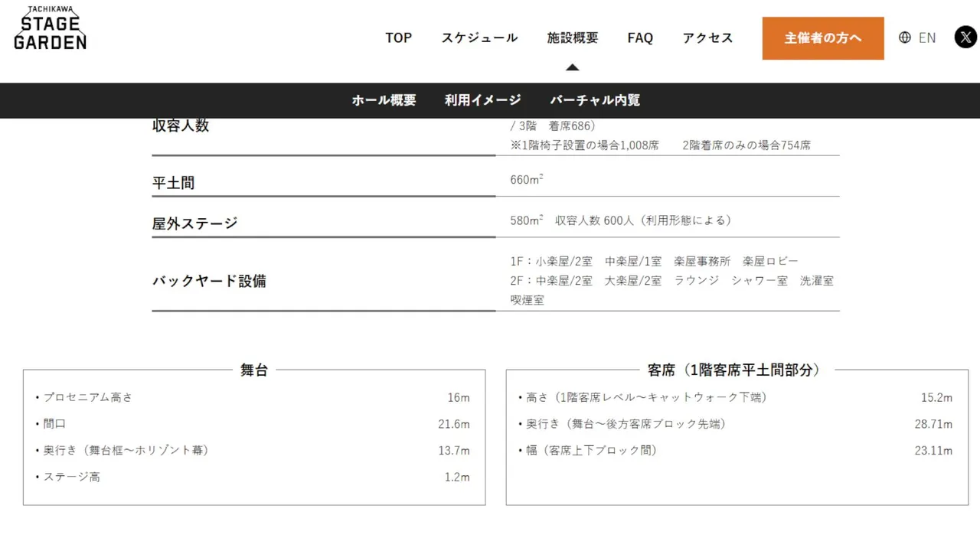Click the 660m² value
This screenshot has height=551, width=980.
click(x=527, y=180)
